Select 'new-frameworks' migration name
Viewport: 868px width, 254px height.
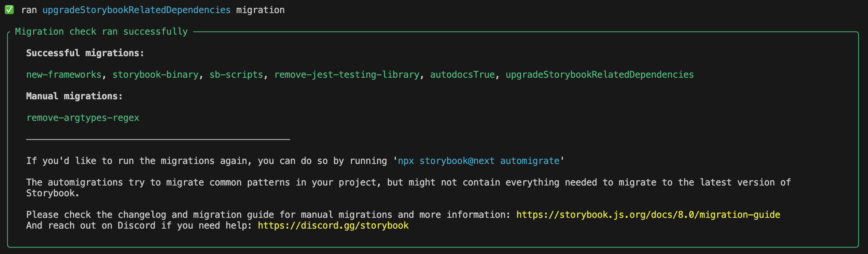pos(64,75)
